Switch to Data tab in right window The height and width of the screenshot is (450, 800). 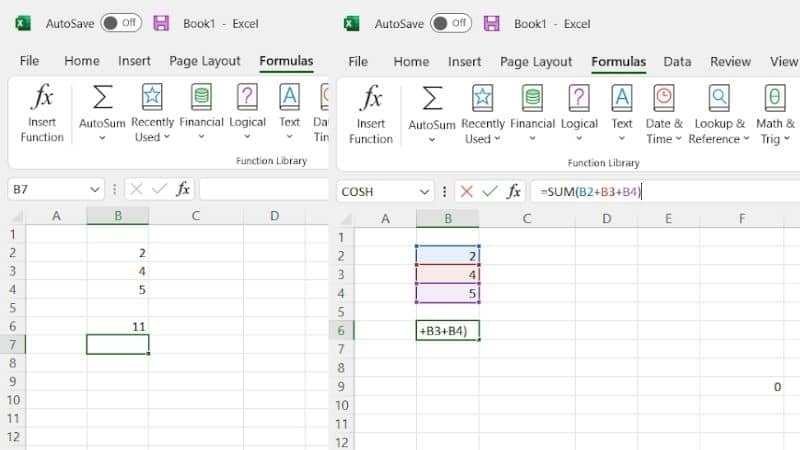(x=677, y=61)
